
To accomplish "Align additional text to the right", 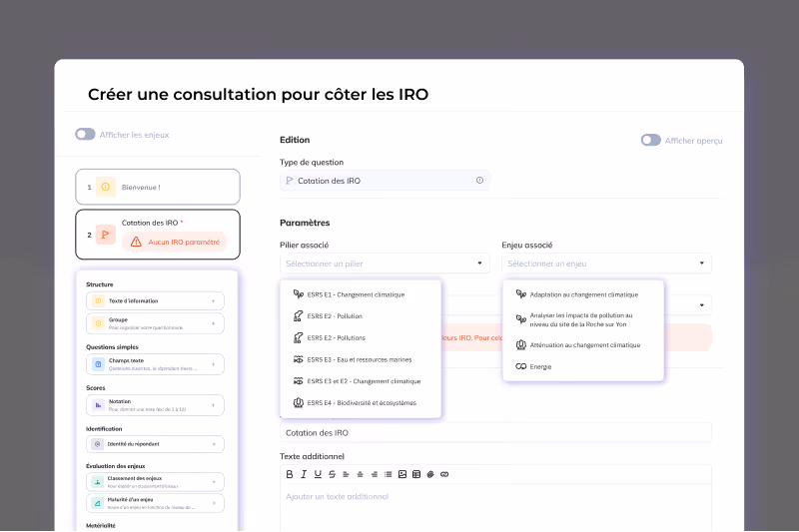I will [x=375, y=474].
